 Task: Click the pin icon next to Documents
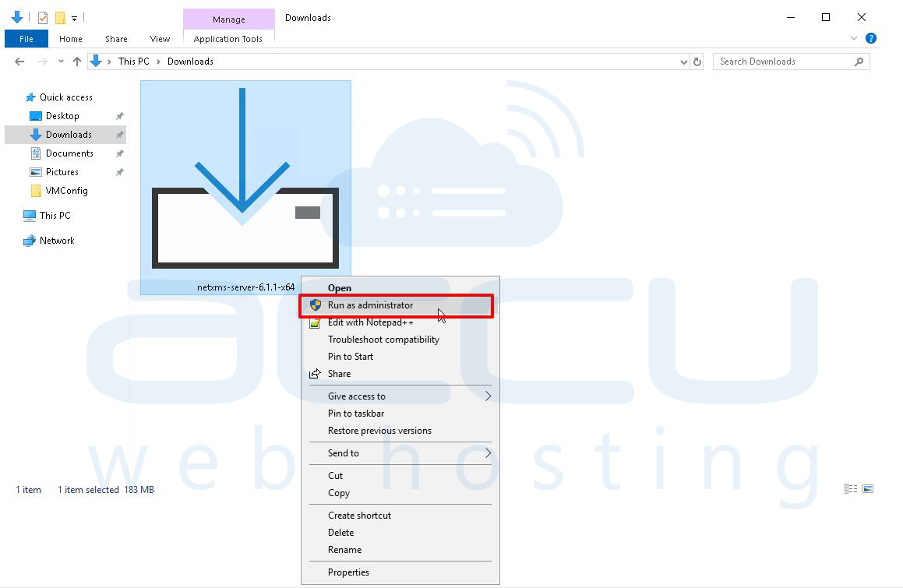(x=120, y=153)
